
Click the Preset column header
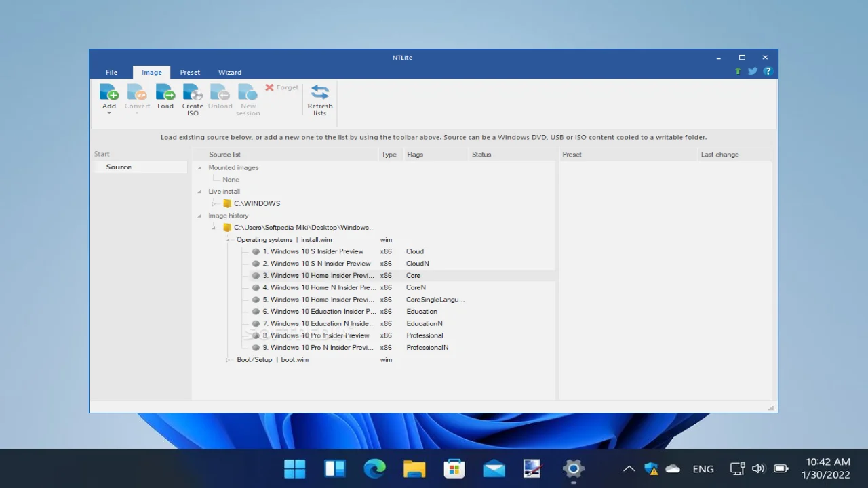coord(629,155)
